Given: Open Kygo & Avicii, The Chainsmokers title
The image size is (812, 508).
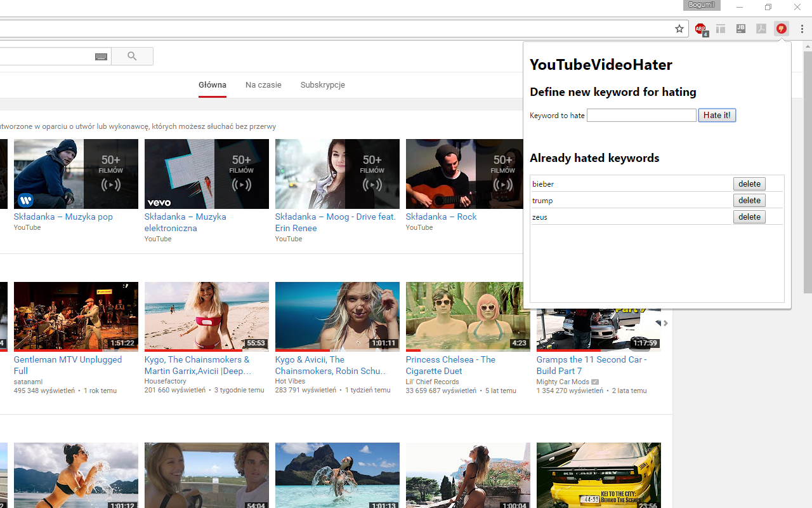Looking at the screenshot, I should click(331, 365).
